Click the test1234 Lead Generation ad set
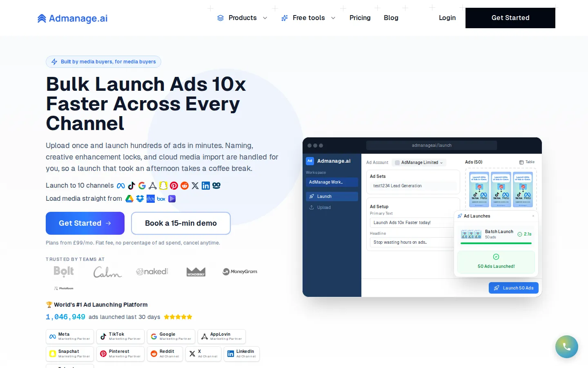 click(x=413, y=186)
